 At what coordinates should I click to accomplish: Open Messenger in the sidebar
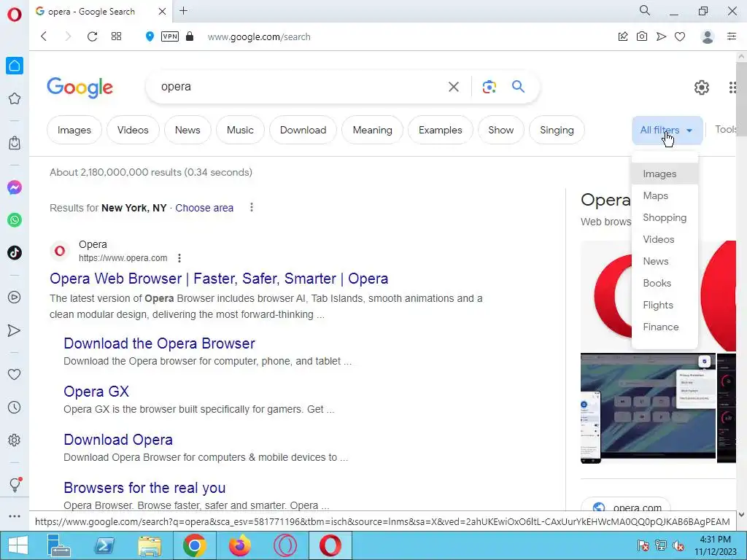pos(15,187)
